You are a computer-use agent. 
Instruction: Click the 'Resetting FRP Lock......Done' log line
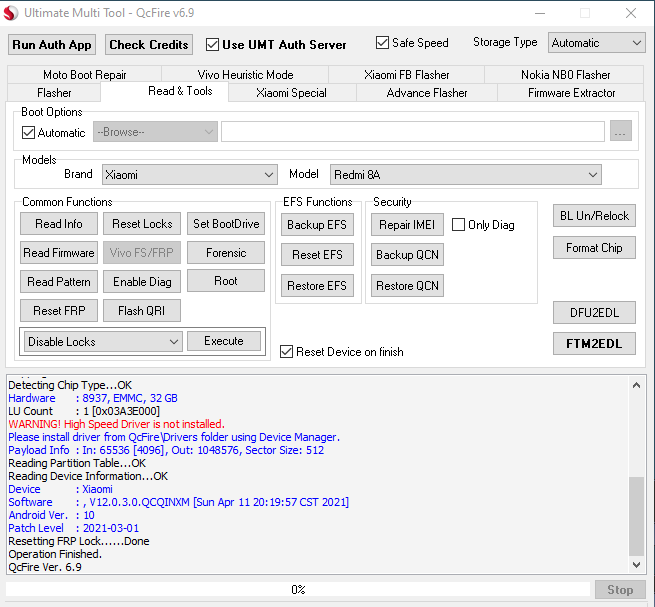[79, 541]
